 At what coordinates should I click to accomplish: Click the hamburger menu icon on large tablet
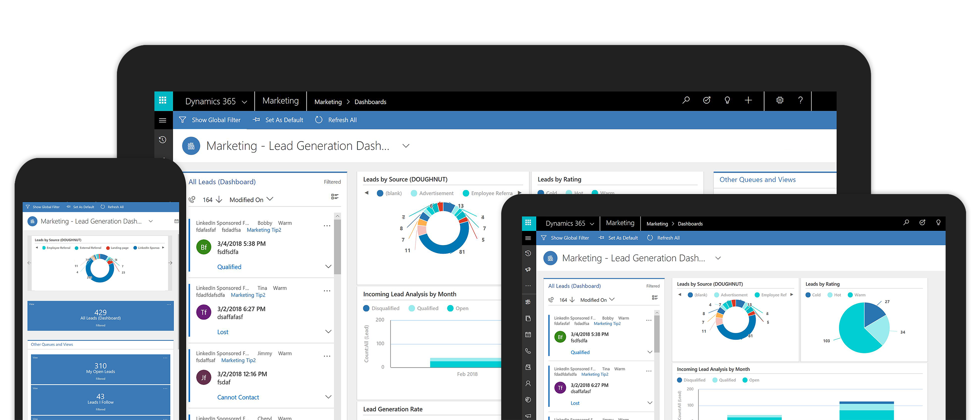[x=163, y=120]
